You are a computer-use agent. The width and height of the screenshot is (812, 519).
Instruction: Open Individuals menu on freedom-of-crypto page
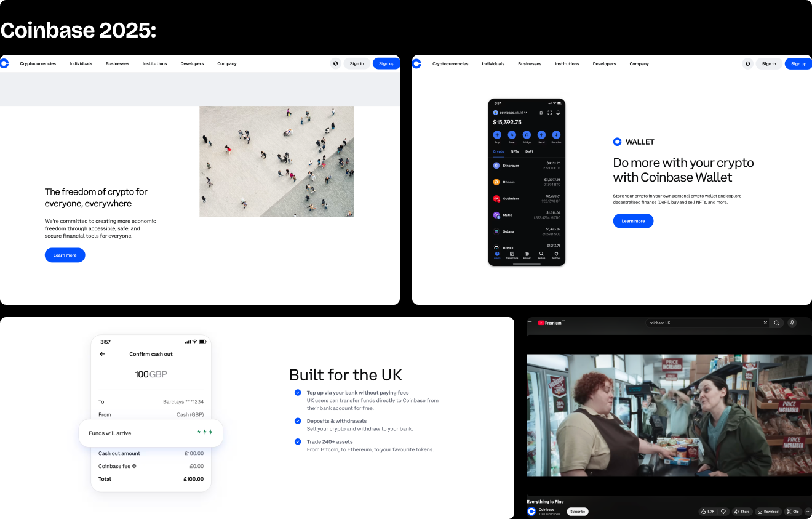coord(81,63)
